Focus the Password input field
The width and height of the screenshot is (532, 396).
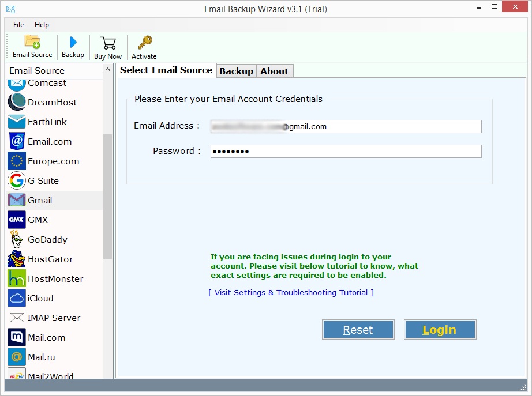click(x=346, y=151)
